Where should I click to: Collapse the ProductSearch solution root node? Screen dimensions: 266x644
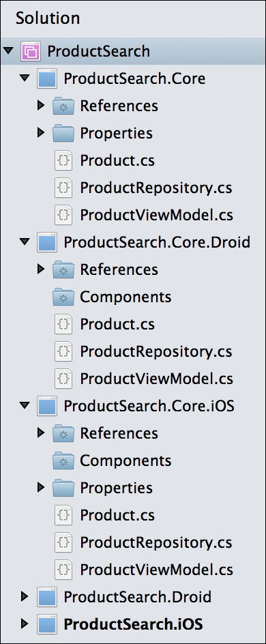point(8,51)
